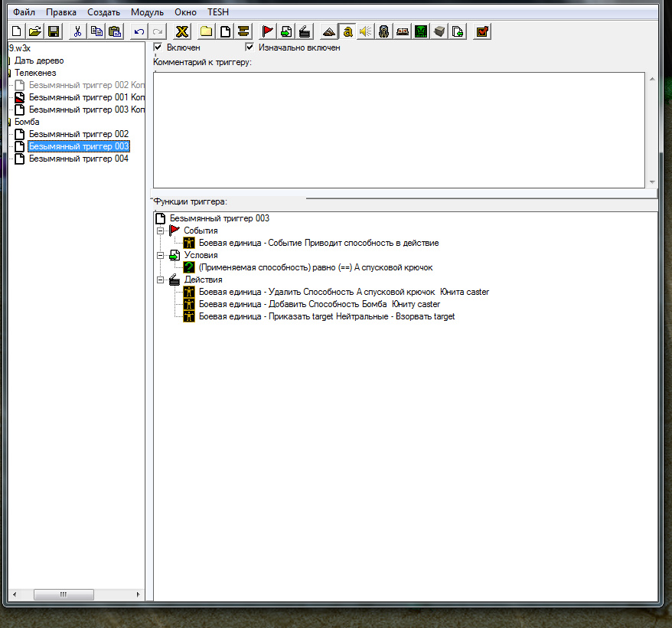
Task: Click the comment box scroll-down arrow
Action: click(652, 182)
